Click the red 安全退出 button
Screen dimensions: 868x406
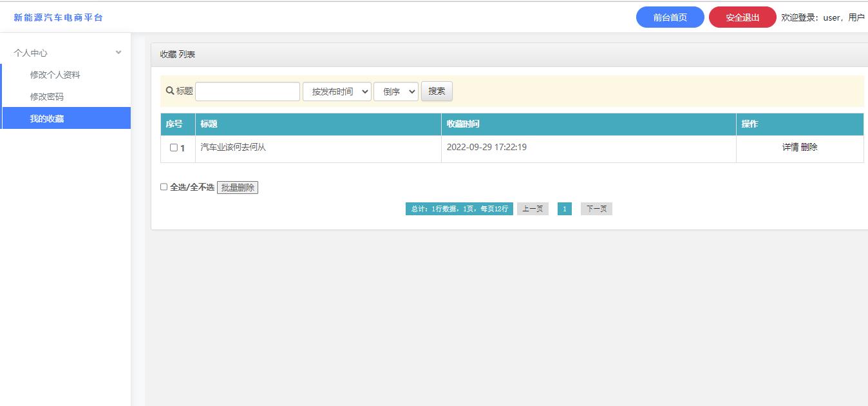[742, 17]
